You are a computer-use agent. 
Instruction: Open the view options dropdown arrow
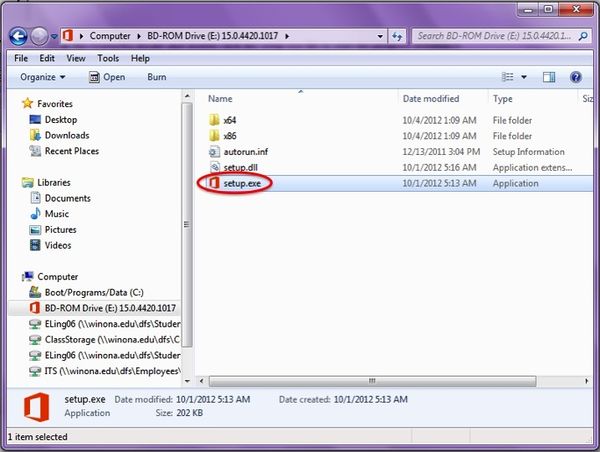(524, 77)
